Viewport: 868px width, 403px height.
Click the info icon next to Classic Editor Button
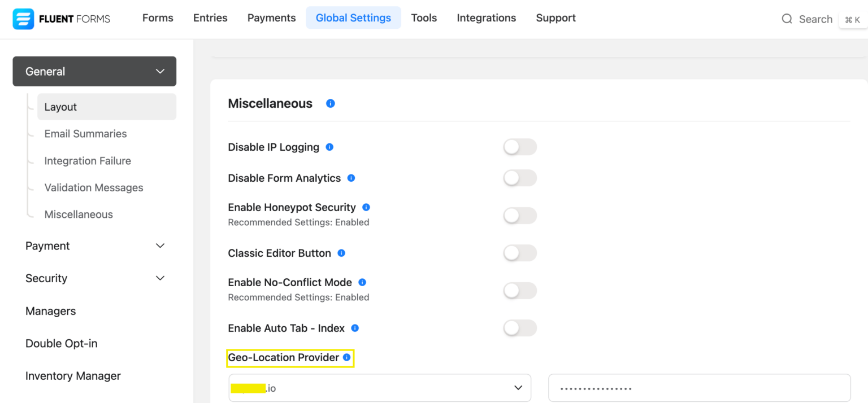coord(341,253)
